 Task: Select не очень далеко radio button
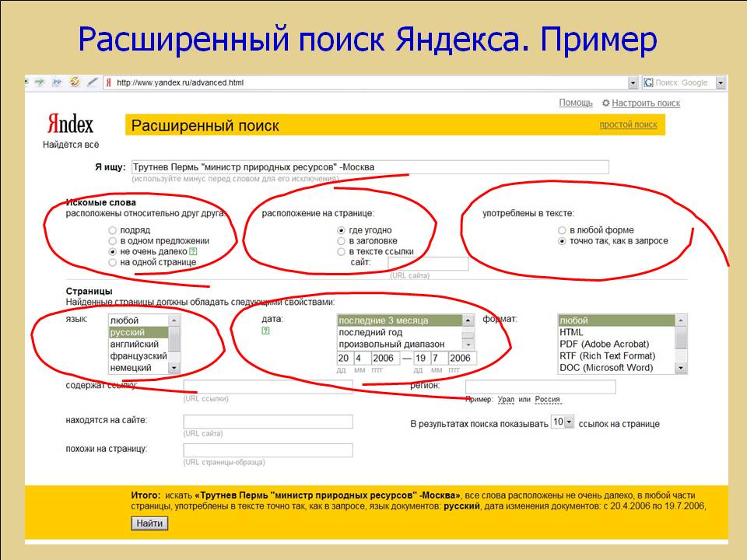point(112,251)
